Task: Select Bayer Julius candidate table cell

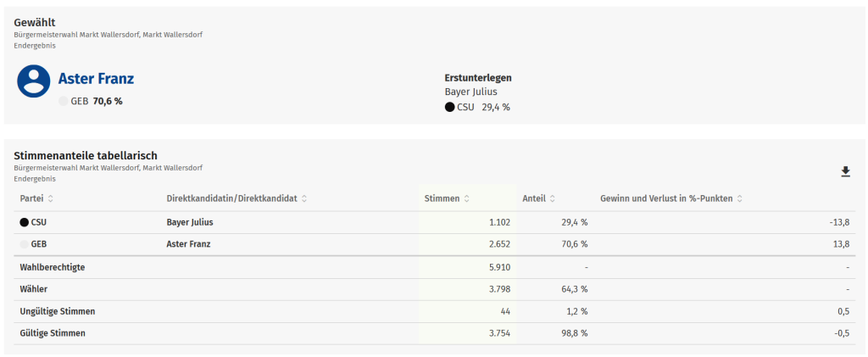Action: click(190, 222)
